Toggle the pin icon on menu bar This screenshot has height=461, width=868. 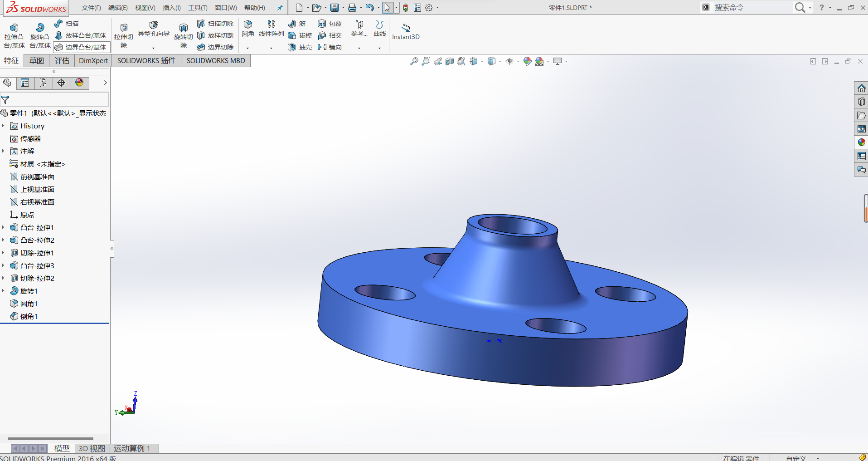tap(280, 8)
